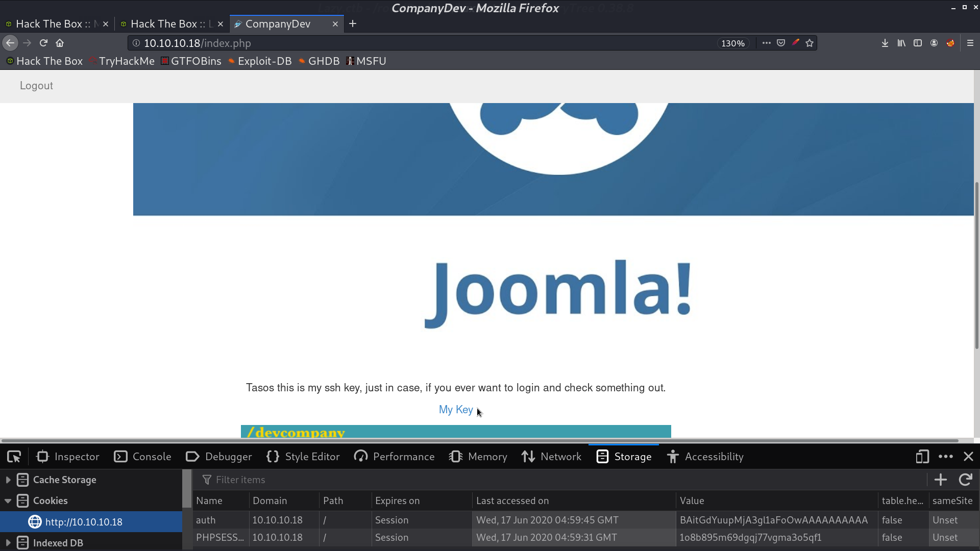Screen dimensions: 980x551
Task: Expand the Cache Storage tree node
Action: pyautogui.click(x=8, y=480)
